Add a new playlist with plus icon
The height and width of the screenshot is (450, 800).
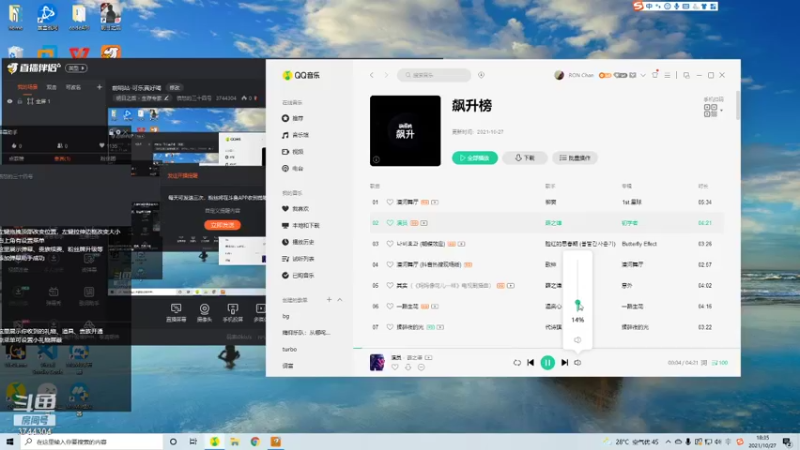coord(329,299)
